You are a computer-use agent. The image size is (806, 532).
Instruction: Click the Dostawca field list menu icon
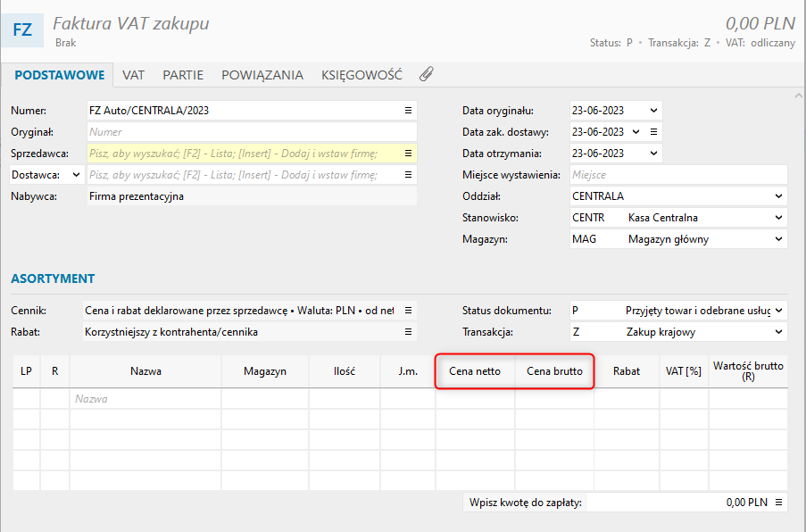click(x=408, y=175)
